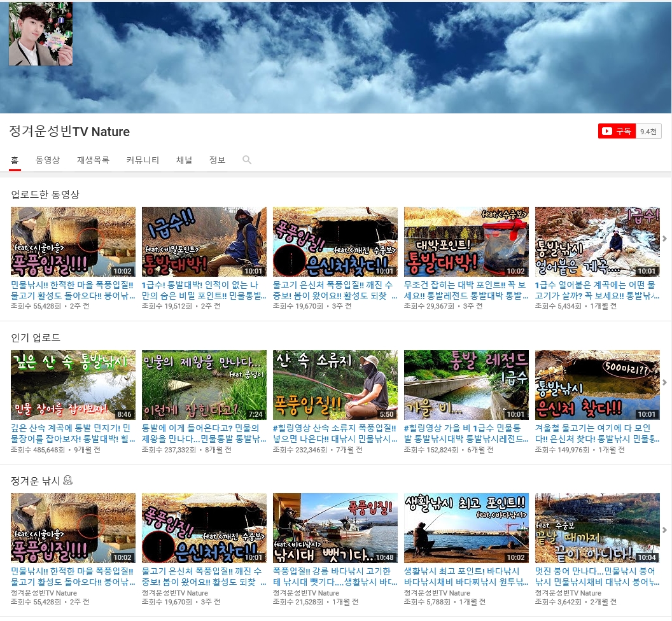Select the 채널 tab
672x621 pixels.
184,160
